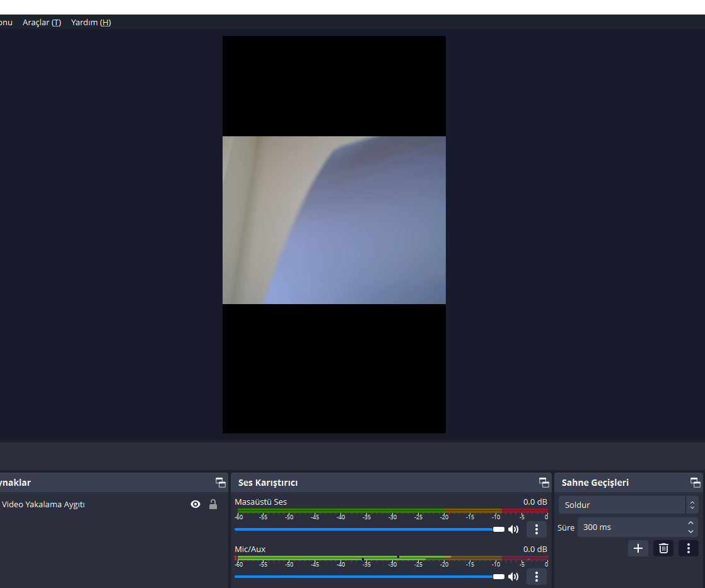Open the Yardım menu

91,23
